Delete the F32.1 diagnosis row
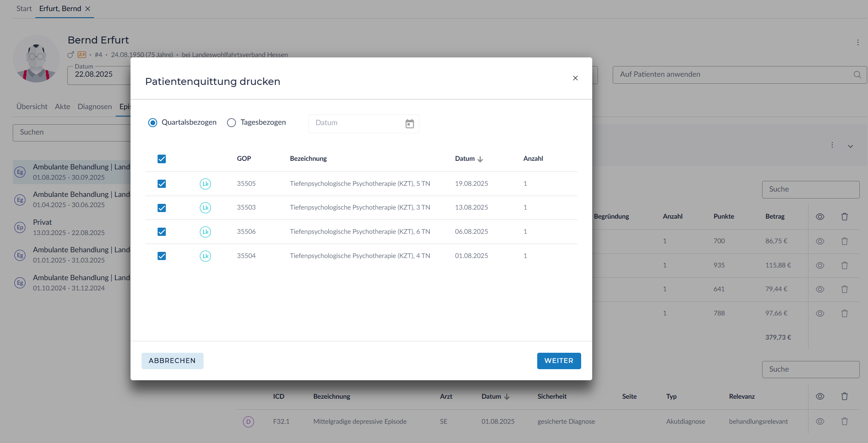The width and height of the screenshot is (868, 443). coord(844,421)
